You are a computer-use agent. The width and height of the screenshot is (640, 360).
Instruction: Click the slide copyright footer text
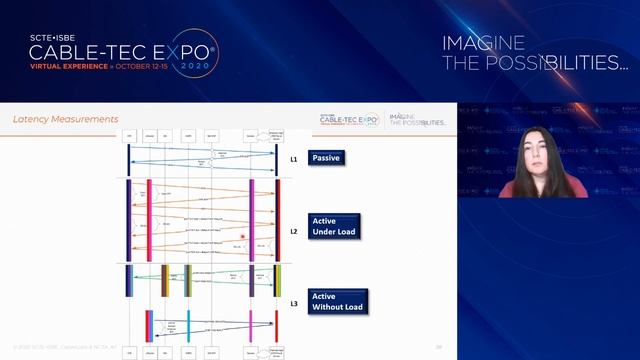point(64,347)
